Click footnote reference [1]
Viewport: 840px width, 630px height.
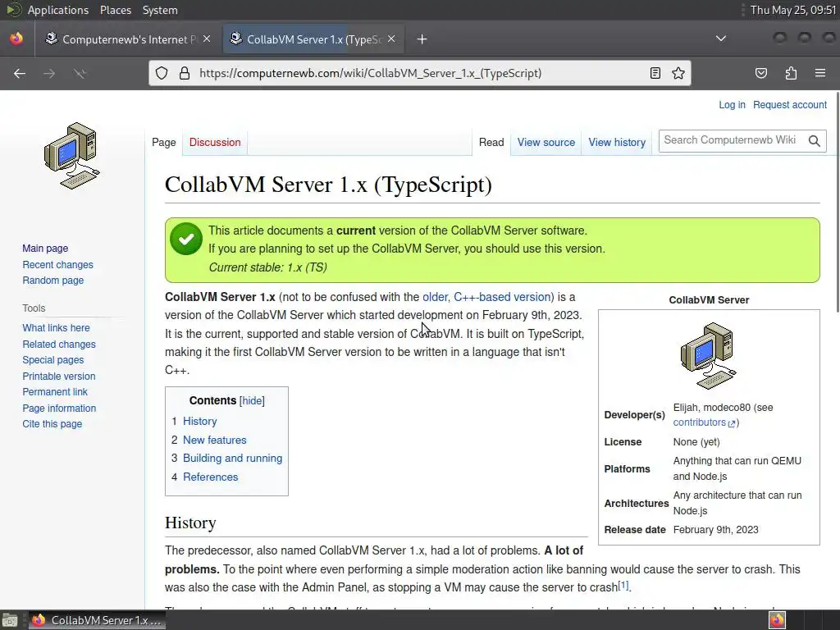point(623,585)
